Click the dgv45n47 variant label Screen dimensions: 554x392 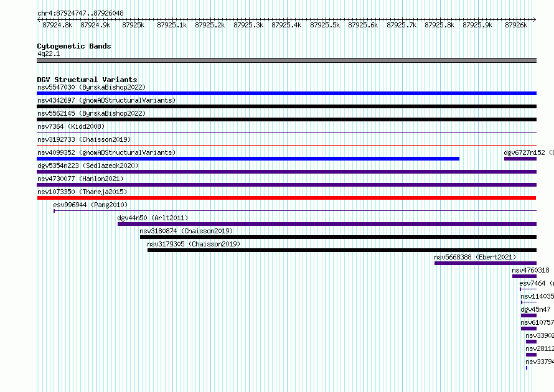(x=535, y=309)
